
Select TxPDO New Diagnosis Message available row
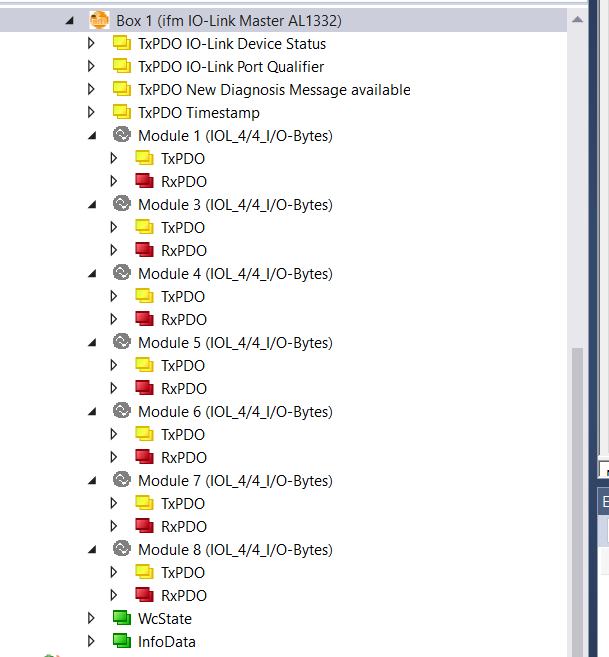click(275, 90)
